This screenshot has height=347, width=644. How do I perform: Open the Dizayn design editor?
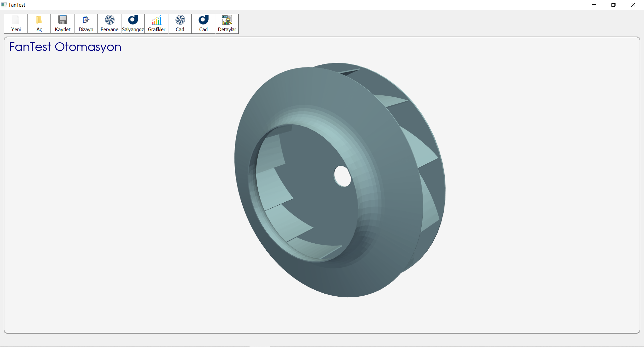click(86, 23)
